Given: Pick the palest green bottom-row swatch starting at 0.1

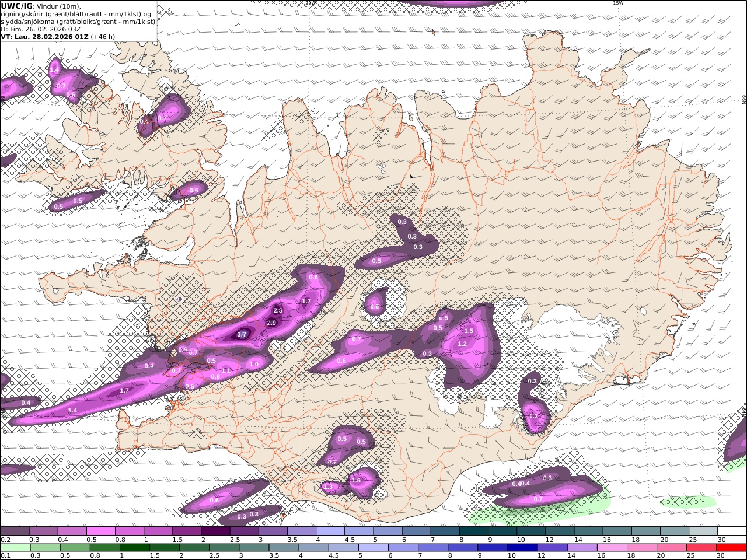Looking at the screenshot, I should tap(15, 547).
